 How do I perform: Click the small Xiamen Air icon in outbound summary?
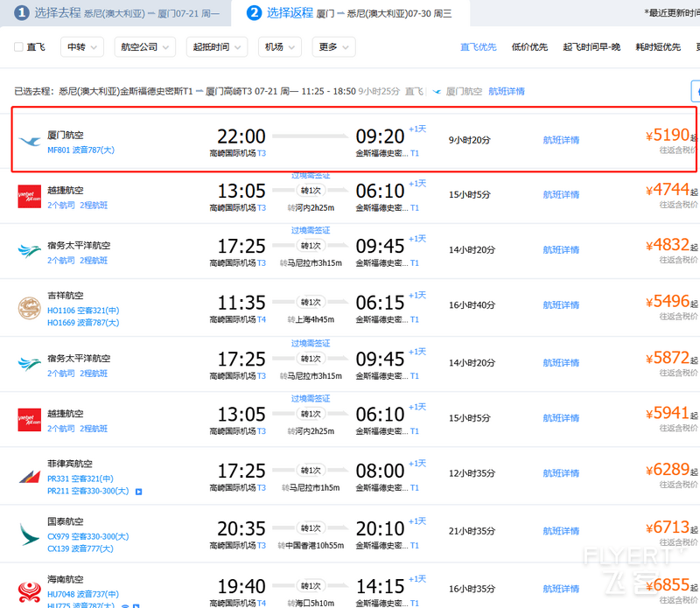[437, 92]
